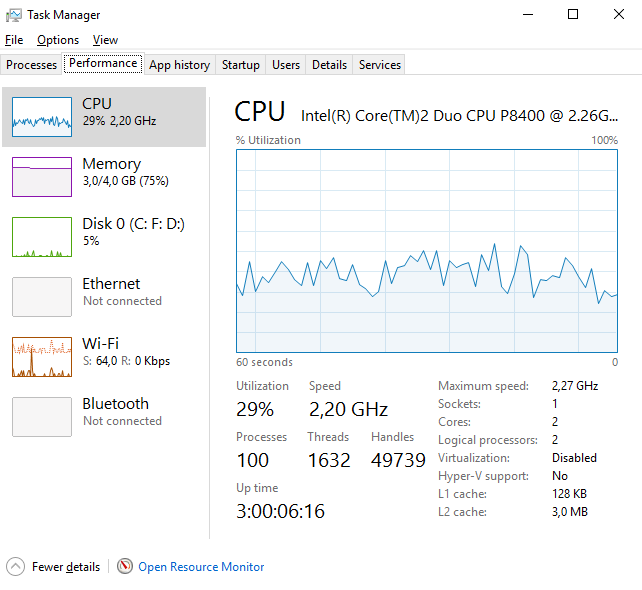Image resolution: width=642 pixels, height=590 pixels.
Task: Select the Wi-Fi throughput graph thumbnail
Action: click(x=42, y=357)
